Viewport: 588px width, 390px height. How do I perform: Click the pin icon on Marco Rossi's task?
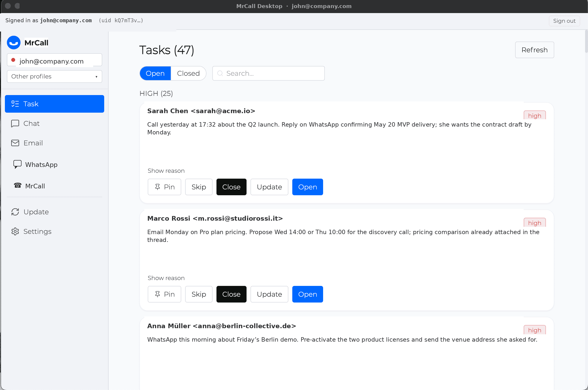coord(158,294)
